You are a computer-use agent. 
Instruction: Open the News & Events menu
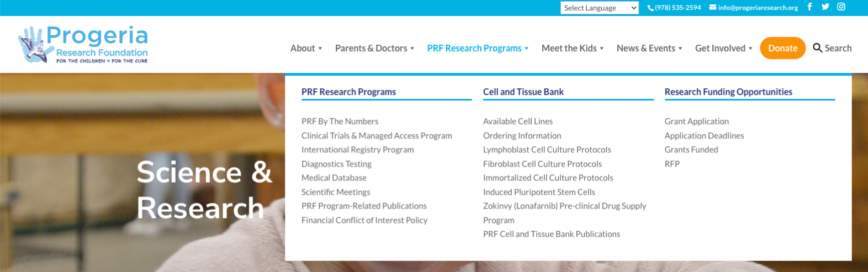coord(649,49)
